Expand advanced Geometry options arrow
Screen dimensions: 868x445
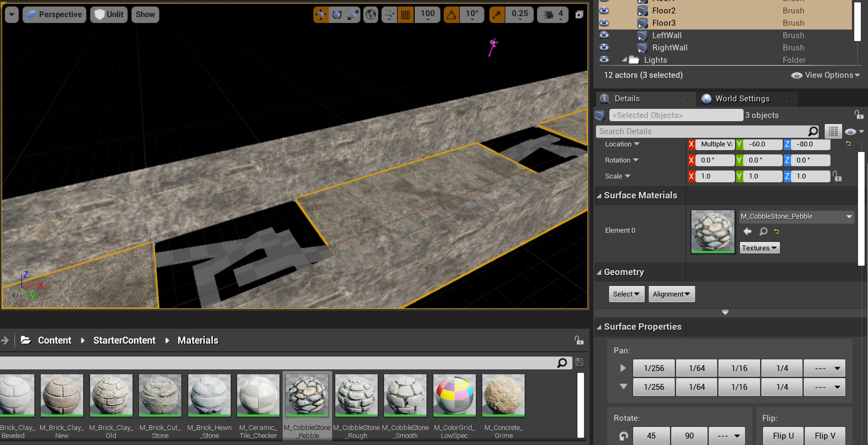click(x=725, y=312)
